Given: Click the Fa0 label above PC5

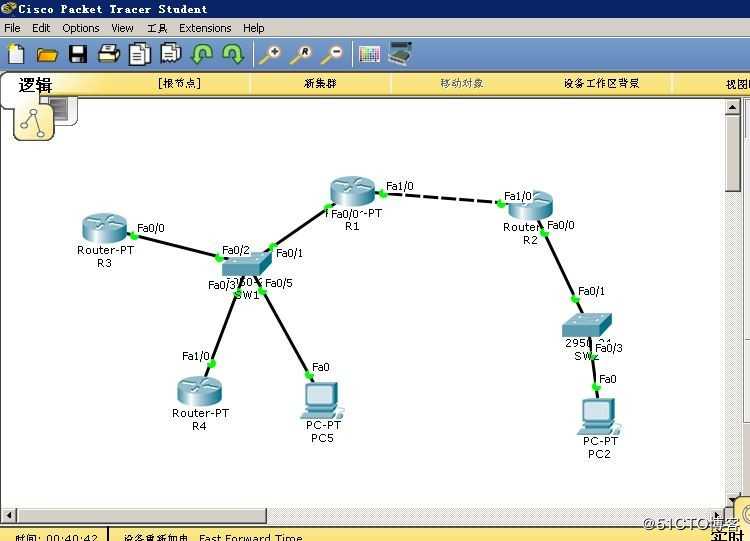Looking at the screenshot, I should tap(320, 367).
